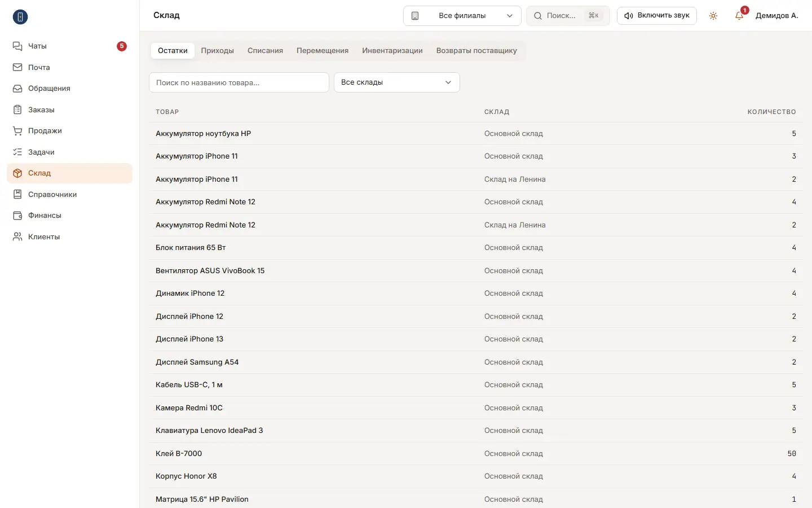Viewport: 812px width, 508px height.
Task: Expand the Все филиалы branch dropdown
Action: 462,16
